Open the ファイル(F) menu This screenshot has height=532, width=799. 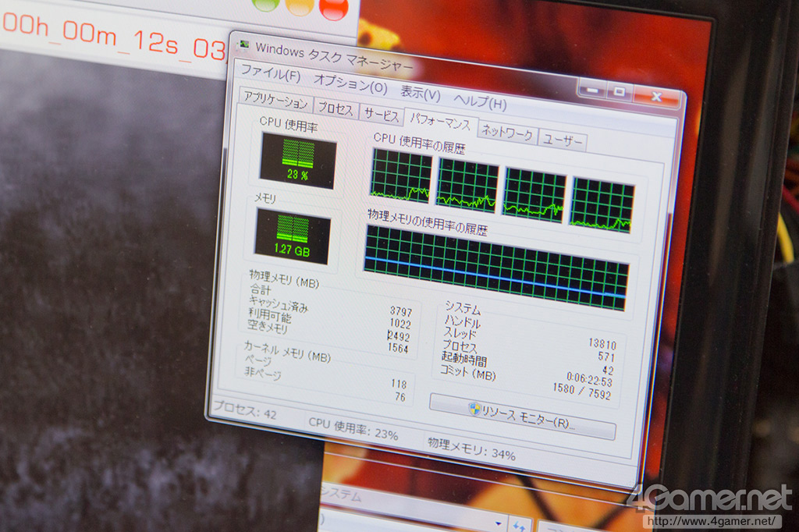point(270,73)
